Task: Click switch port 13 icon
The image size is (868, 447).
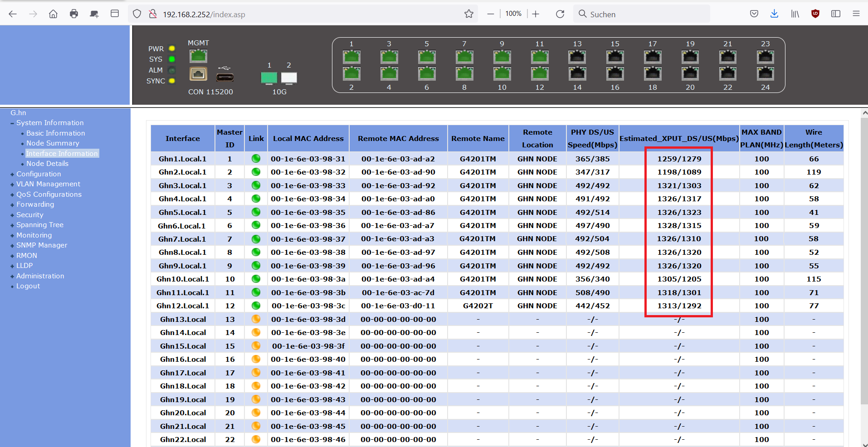Action: click(x=577, y=57)
